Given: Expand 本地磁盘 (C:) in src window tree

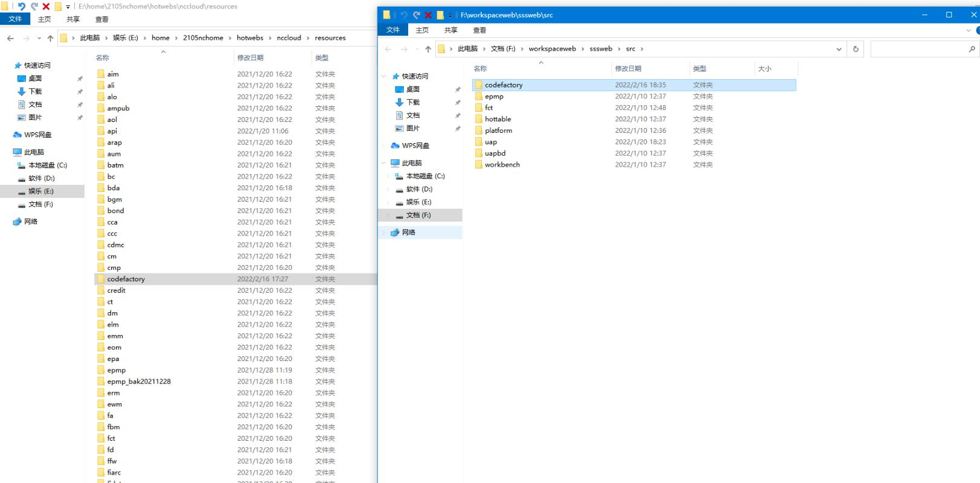Looking at the screenshot, I should pyautogui.click(x=388, y=176).
